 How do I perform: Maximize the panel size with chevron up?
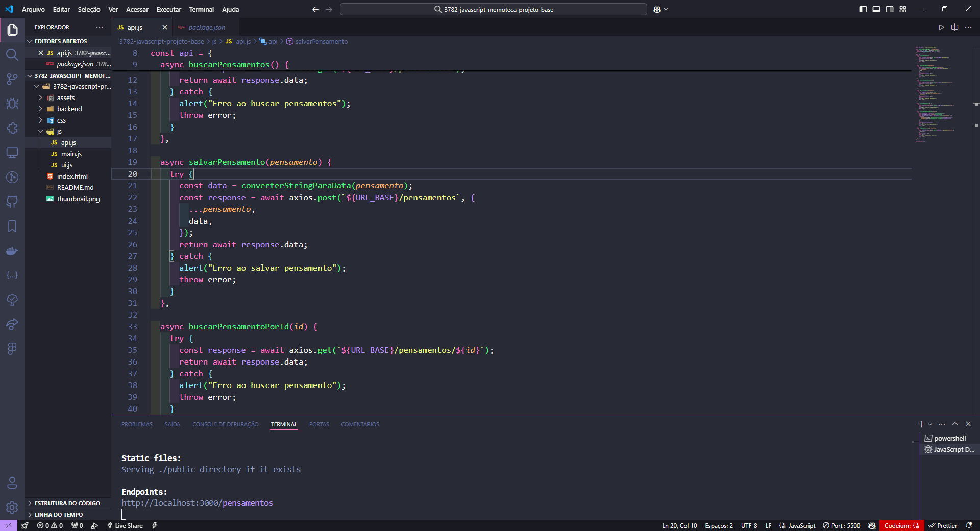(x=955, y=424)
